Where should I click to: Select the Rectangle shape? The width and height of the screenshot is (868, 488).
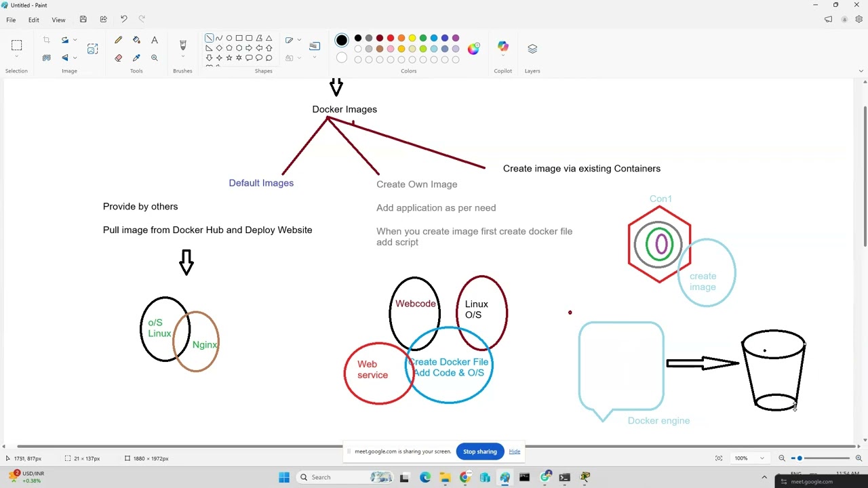[239, 38]
